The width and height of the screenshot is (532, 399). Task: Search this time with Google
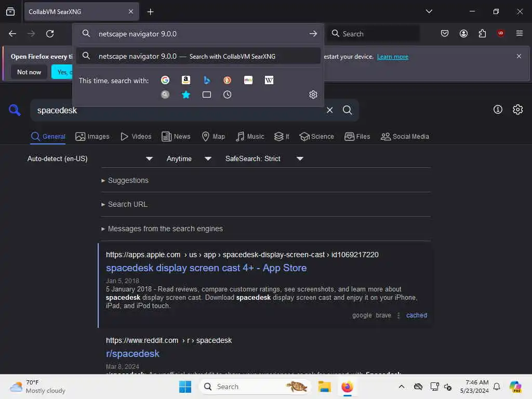[x=165, y=80]
